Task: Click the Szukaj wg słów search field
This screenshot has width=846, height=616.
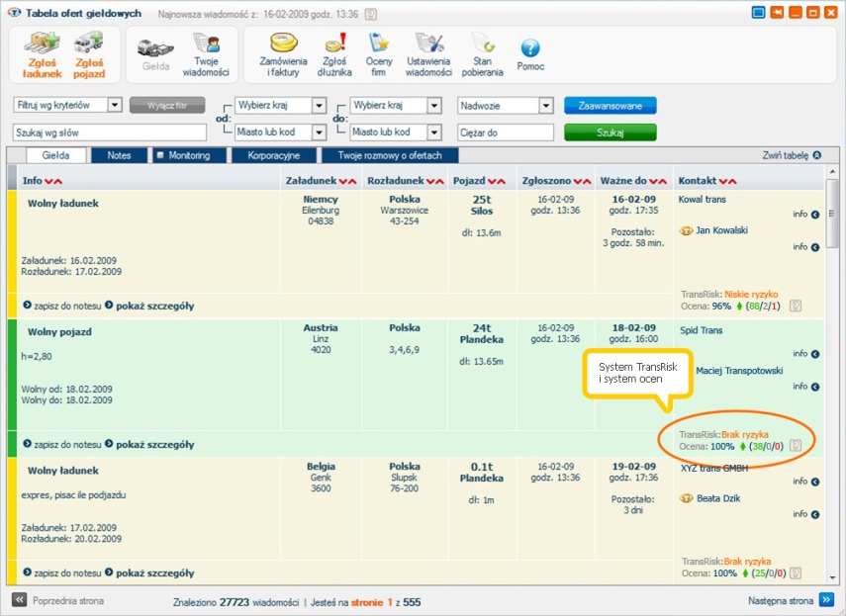Action: [110, 132]
